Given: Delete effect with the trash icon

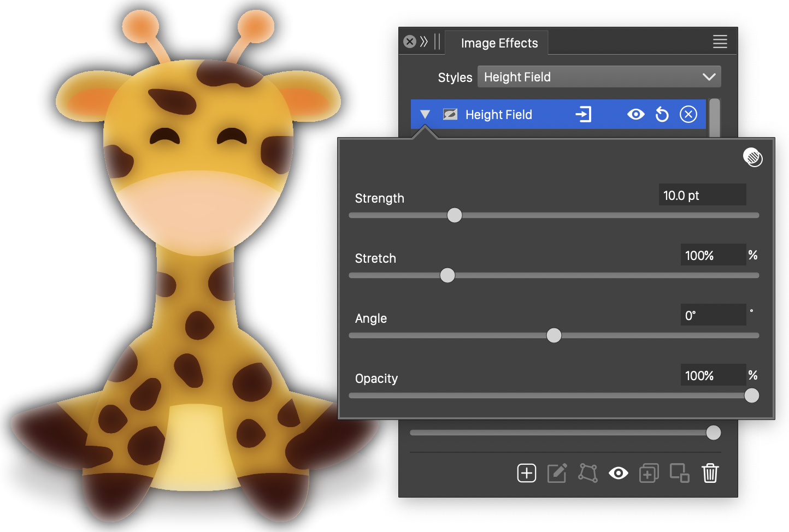Looking at the screenshot, I should [710, 473].
